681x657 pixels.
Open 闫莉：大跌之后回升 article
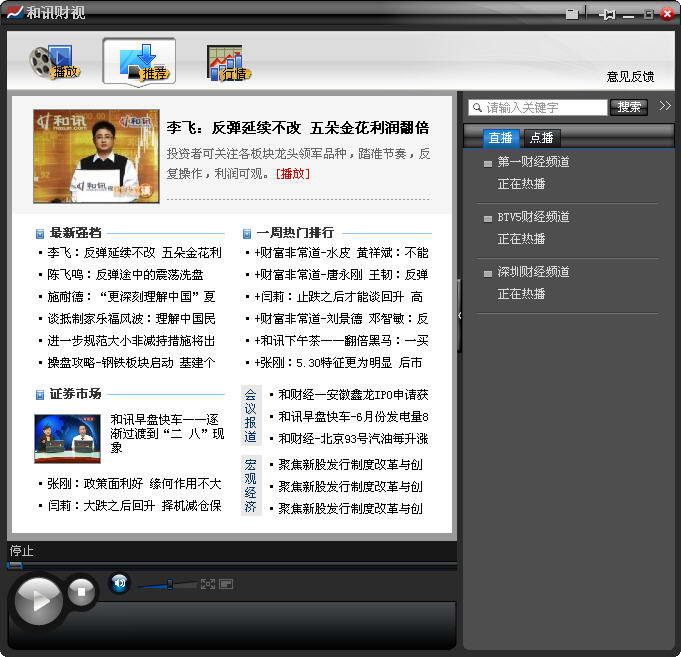[x=134, y=506]
